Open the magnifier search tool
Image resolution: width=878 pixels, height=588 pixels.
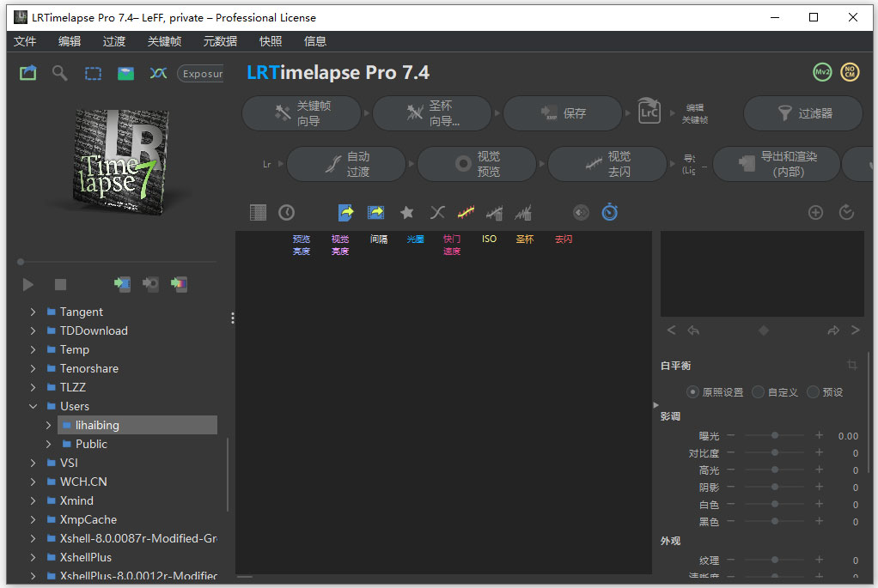(x=59, y=73)
